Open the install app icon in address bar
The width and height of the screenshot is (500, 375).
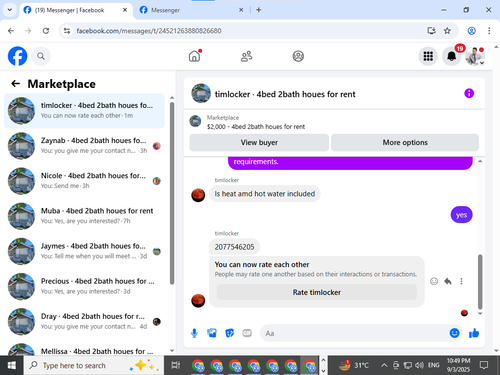click(x=431, y=31)
